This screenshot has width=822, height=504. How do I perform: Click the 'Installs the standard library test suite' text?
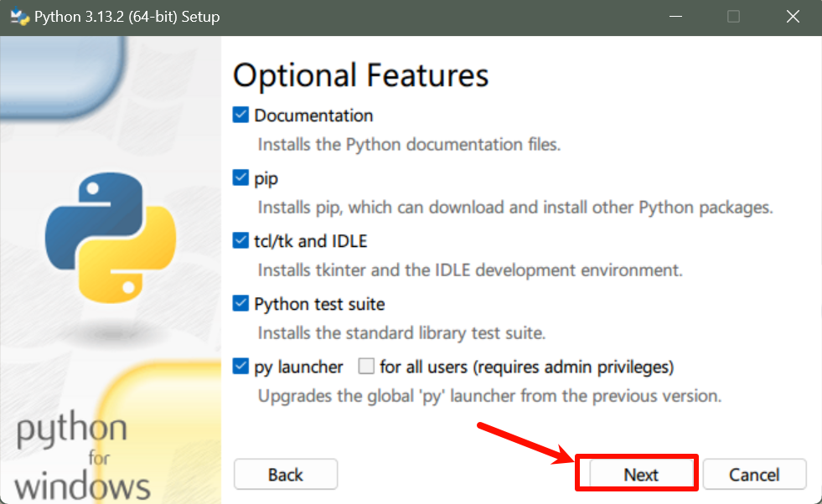pyautogui.click(x=401, y=332)
